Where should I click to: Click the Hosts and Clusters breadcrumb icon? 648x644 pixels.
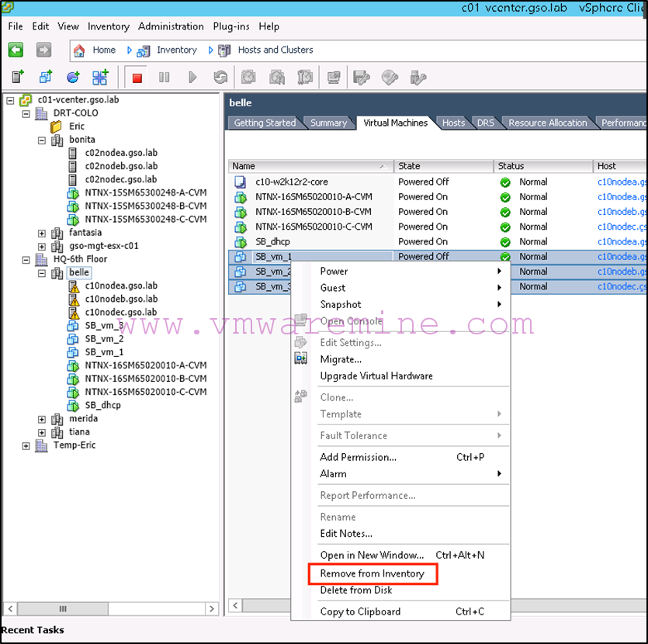pyautogui.click(x=224, y=50)
